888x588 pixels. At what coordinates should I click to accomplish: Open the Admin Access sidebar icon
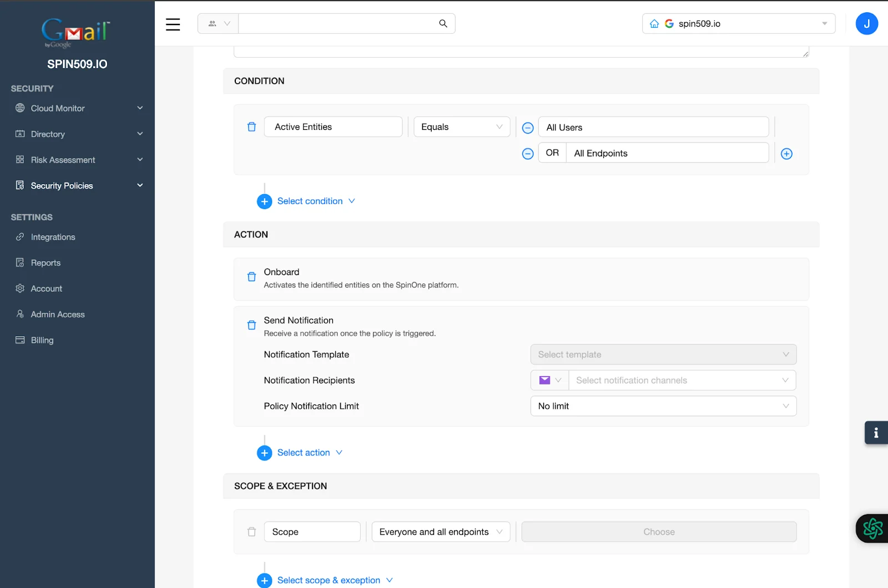click(19, 314)
